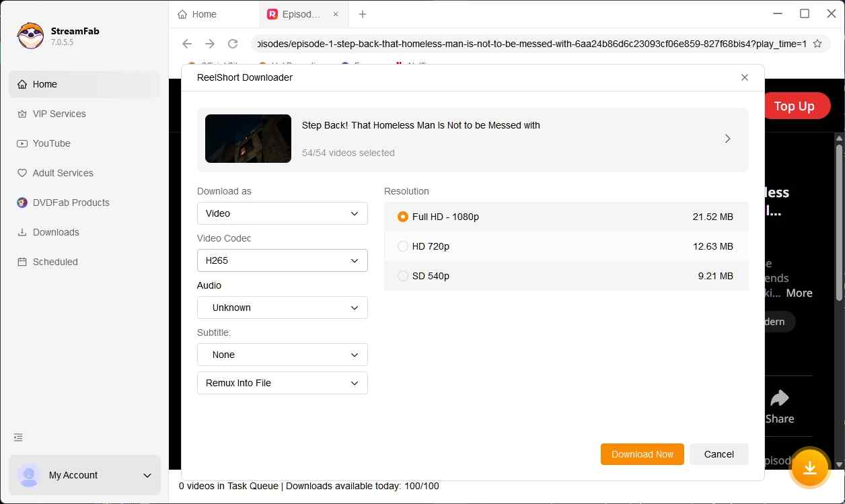The image size is (845, 504).
Task: Click the Home tab house icon
Action: 182,14
